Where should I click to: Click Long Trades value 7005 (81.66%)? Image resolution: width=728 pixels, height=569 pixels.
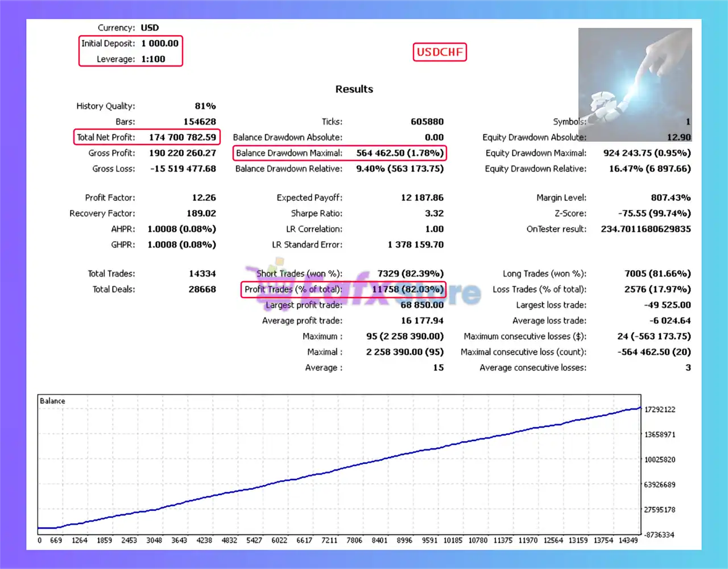pos(658,273)
